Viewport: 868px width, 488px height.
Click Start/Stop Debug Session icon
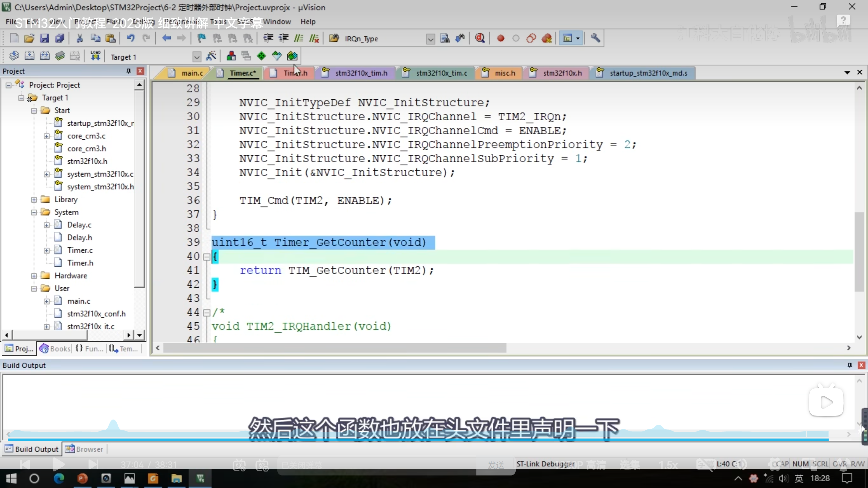(479, 38)
